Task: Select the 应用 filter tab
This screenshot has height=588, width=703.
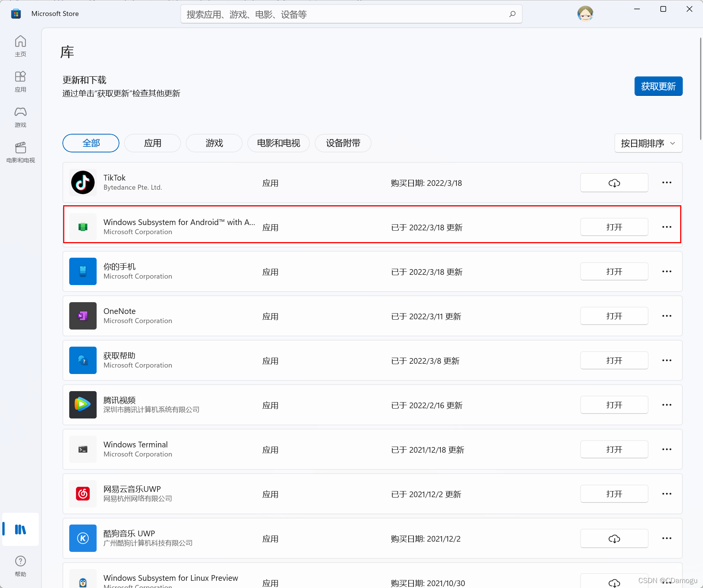Action: pos(153,143)
